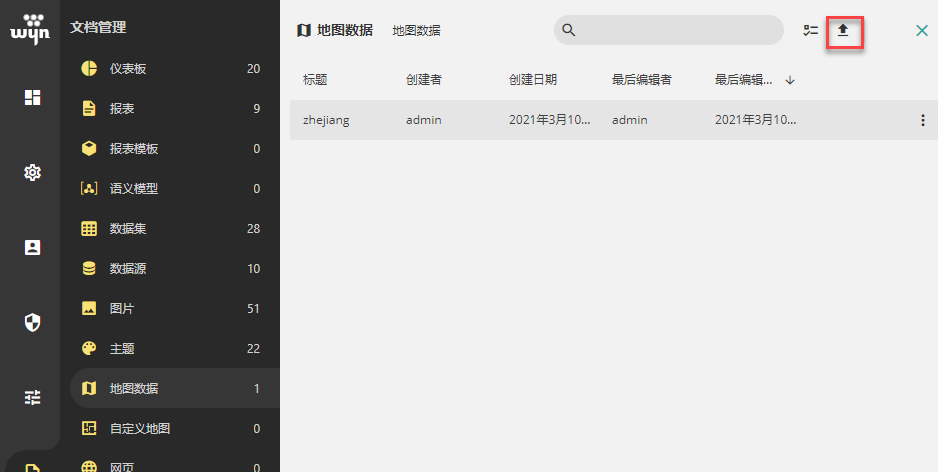Click the 自定义地图 floor plan icon

89,428
